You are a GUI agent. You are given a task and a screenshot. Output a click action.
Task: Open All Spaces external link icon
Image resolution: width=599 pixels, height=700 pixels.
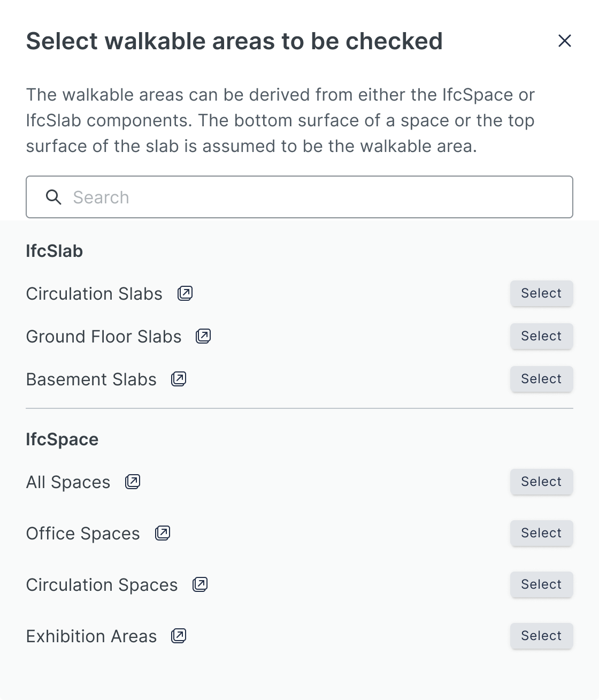133,482
